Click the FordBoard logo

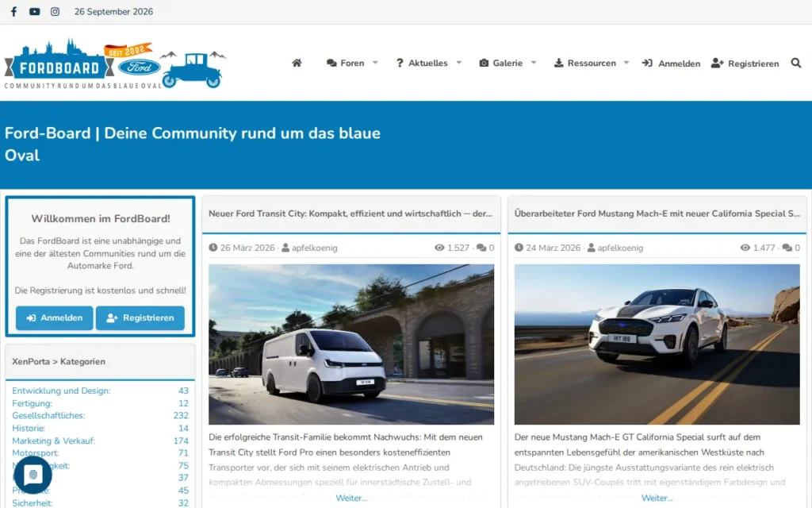[115, 63]
